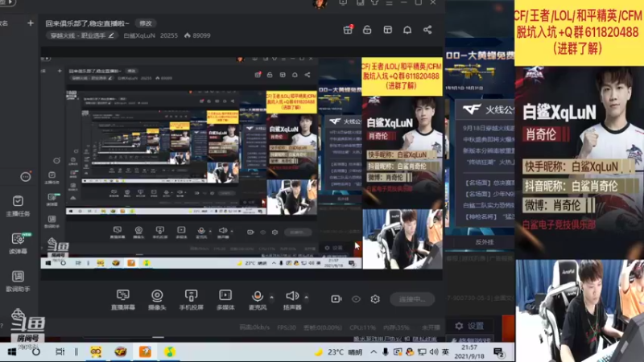Open notifications bell icon
This screenshot has width=644, height=362.
[x=407, y=30]
